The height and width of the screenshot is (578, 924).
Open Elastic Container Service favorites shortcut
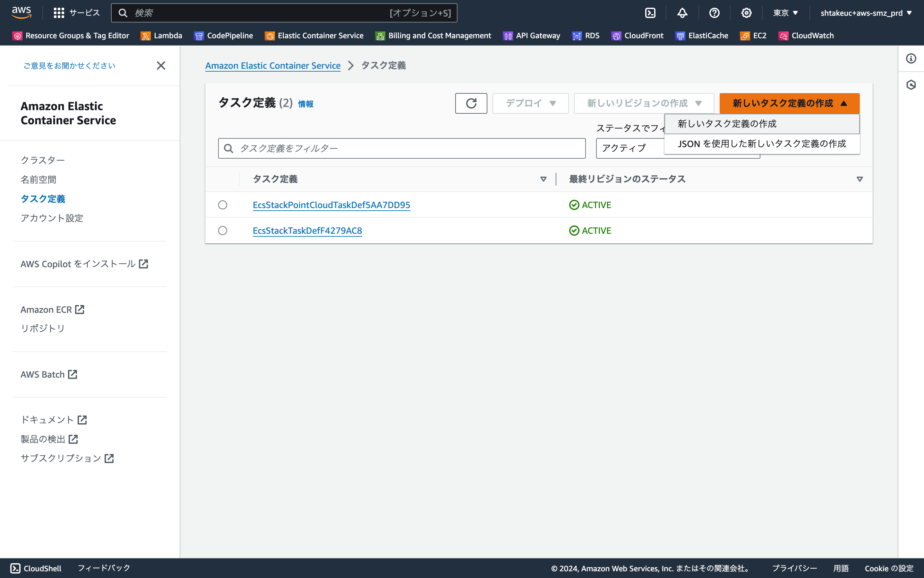tap(314, 36)
